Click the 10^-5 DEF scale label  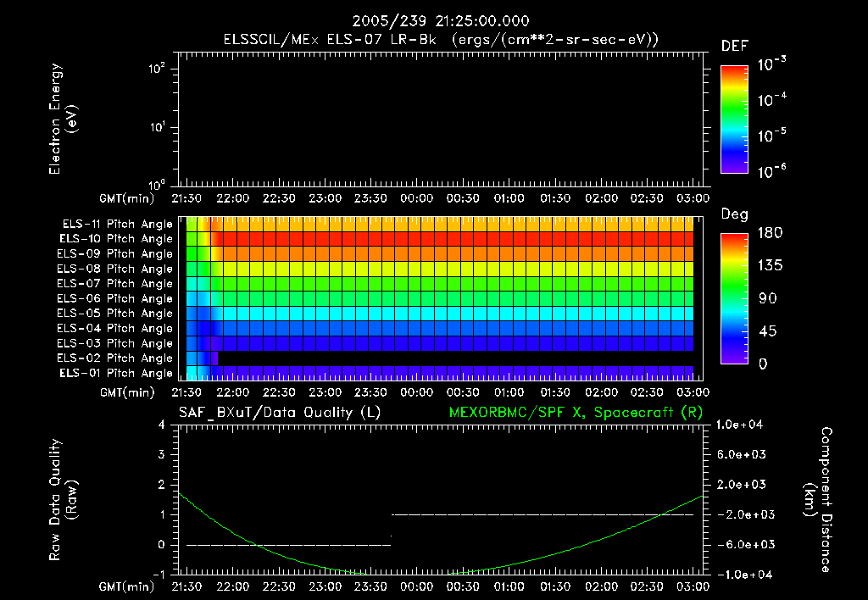click(x=771, y=135)
